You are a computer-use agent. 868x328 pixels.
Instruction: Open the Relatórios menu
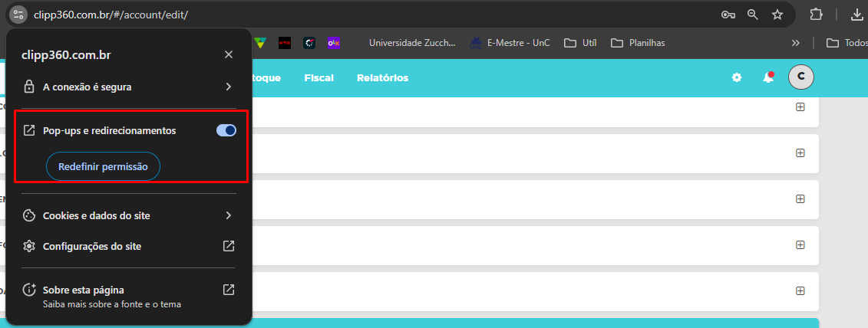tap(382, 78)
